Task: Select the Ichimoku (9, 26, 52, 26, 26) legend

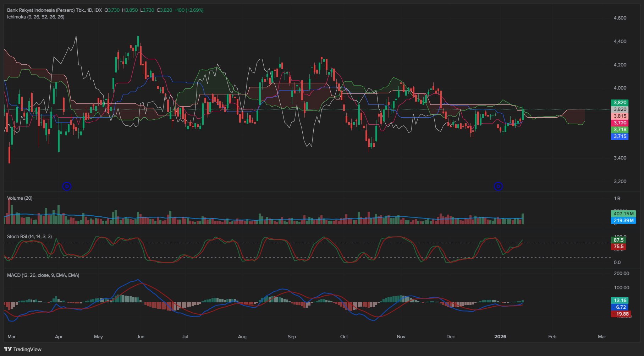Action: pyautogui.click(x=35, y=17)
